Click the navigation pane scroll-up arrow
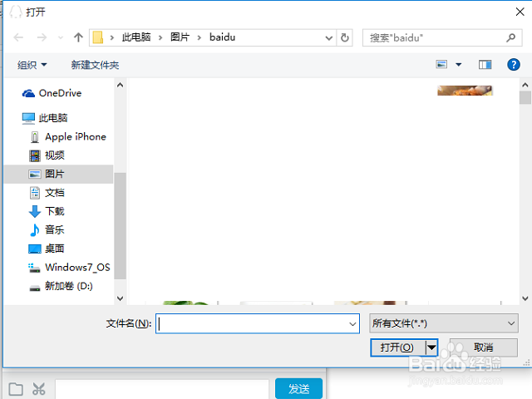 click(120, 85)
